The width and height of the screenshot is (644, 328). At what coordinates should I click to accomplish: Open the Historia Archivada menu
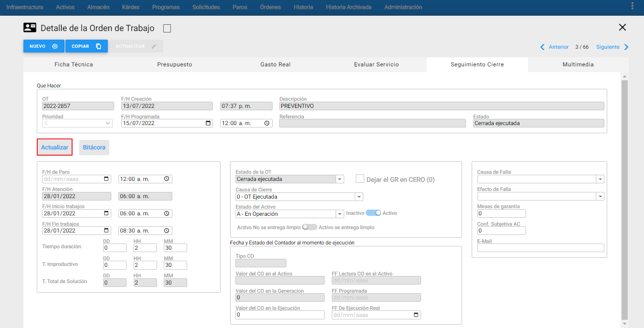click(349, 7)
